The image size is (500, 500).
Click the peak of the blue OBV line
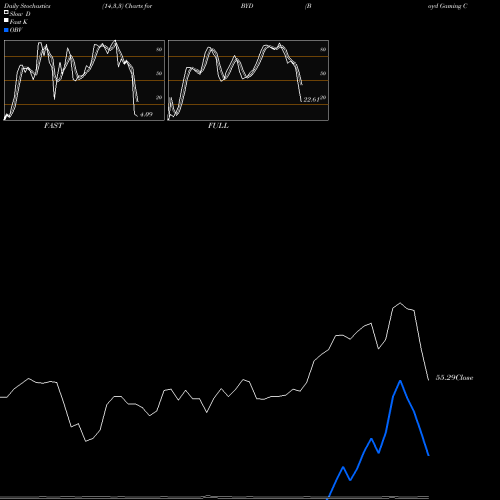click(x=400, y=381)
